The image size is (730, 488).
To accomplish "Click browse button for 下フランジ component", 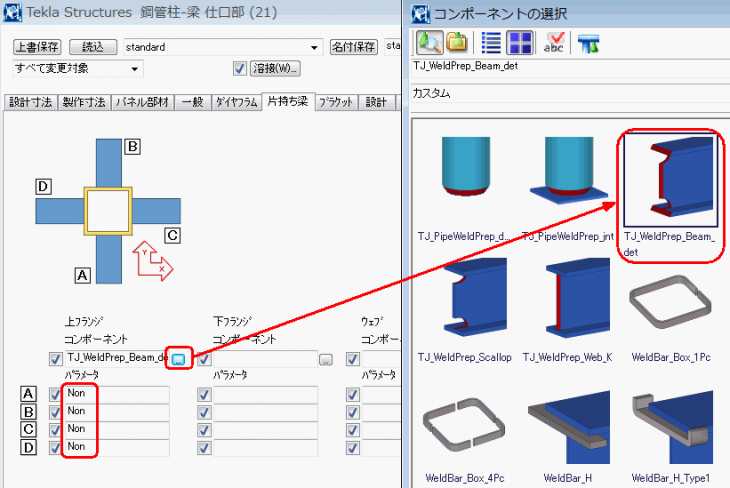I will (326, 359).
